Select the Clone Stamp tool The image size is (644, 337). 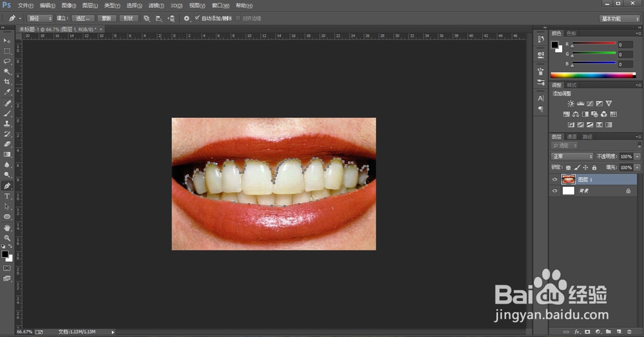point(7,124)
